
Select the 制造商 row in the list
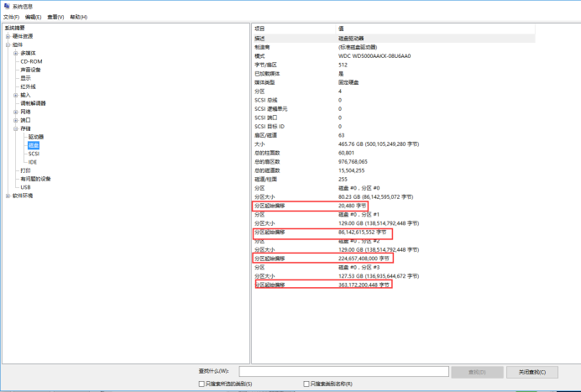(394, 47)
